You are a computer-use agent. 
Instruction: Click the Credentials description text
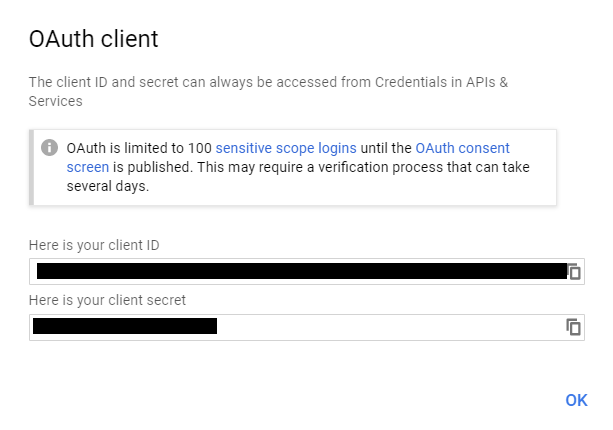268,91
